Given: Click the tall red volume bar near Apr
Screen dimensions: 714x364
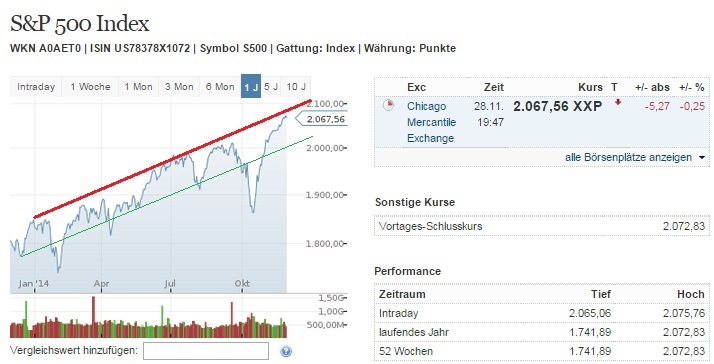Looking at the screenshot, I should (x=93, y=317).
